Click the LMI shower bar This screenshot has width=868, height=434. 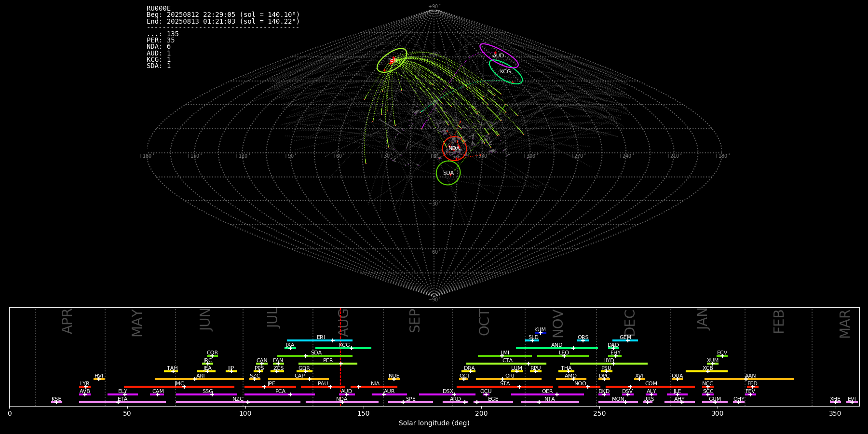click(505, 356)
